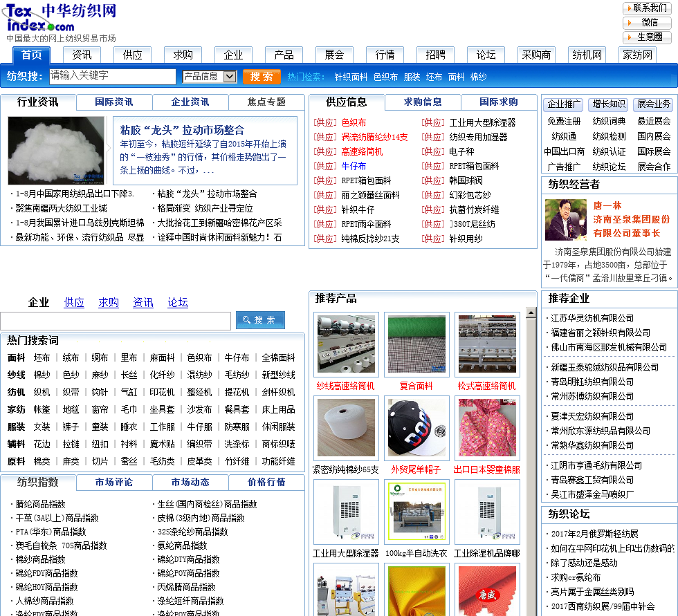Image resolution: width=678 pixels, height=616 pixels.
Task: Open company 夏津天宏纺织有限公司
Action: pyautogui.click(x=592, y=416)
